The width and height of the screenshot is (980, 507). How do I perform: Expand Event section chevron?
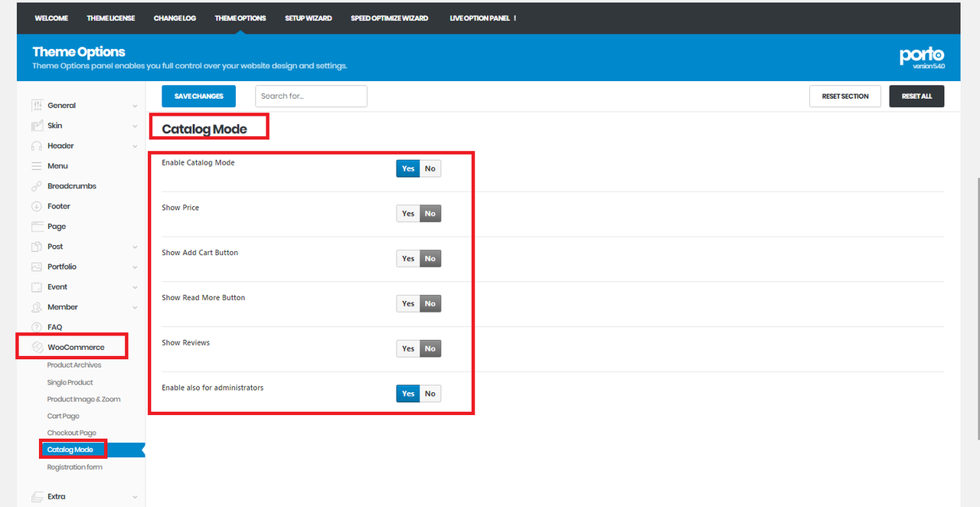(135, 287)
